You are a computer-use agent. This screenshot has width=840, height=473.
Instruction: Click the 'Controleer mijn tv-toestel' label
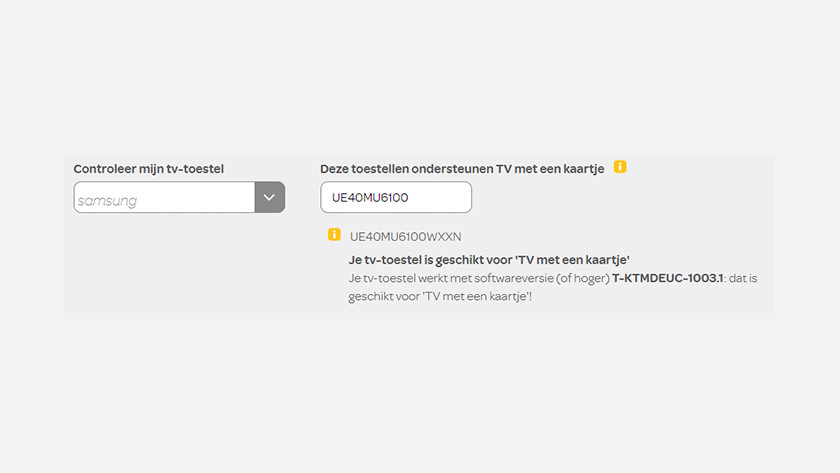click(148, 169)
